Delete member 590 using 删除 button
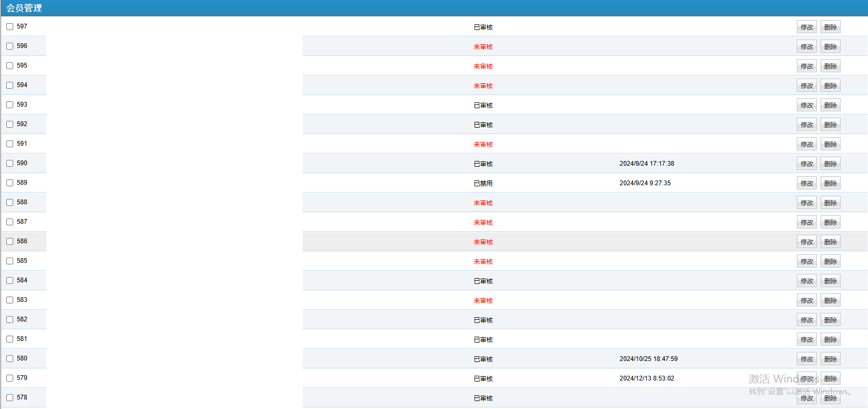Viewport: 868px width, 409px height. point(830,164)
